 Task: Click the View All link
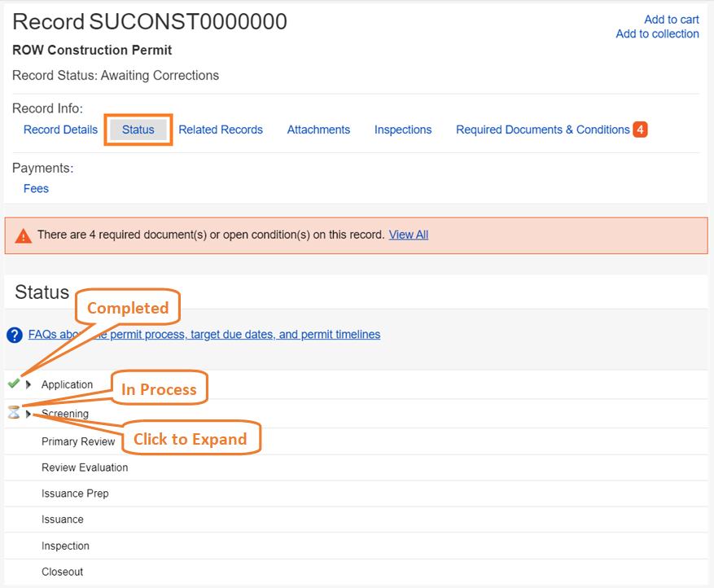pos(408,235)
